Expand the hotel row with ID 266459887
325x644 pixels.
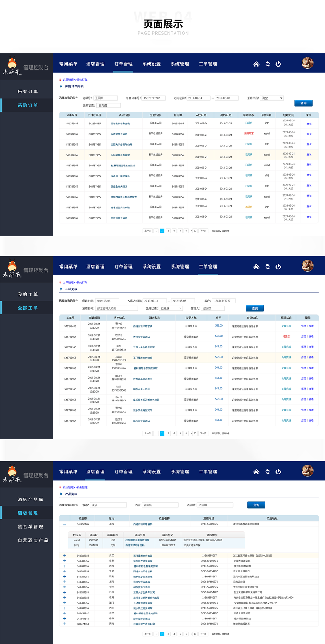click(65, 613)
